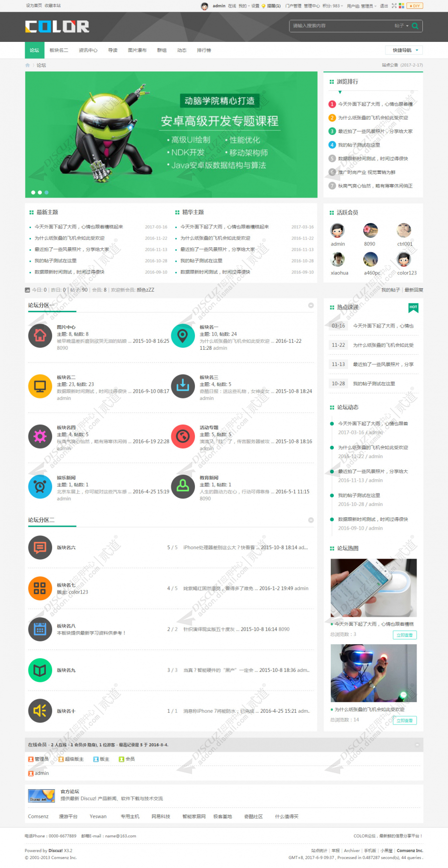Click the download icon of 板块名三
Image resolution: width=448 pixels, height=868 pixels.
[x=183, y=386]
